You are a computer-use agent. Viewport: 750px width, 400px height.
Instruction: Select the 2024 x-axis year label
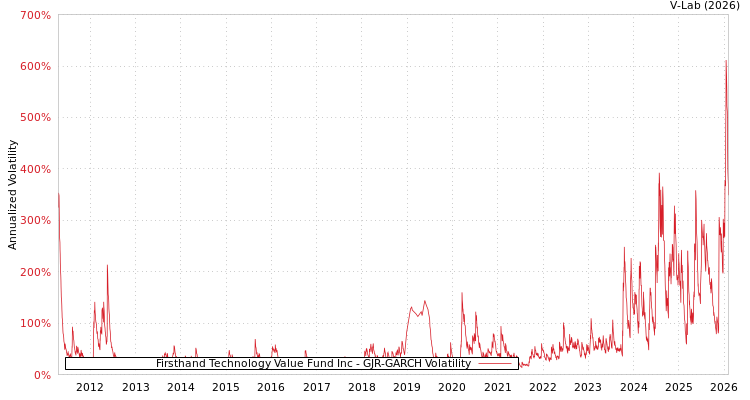633,387
